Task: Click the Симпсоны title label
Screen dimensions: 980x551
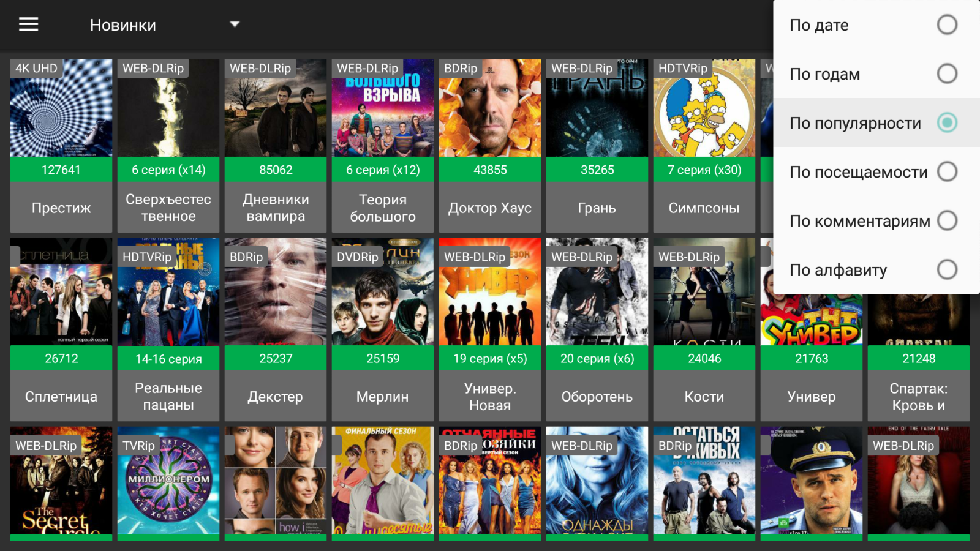Action: pyautogui.click(x=704, y=208)
